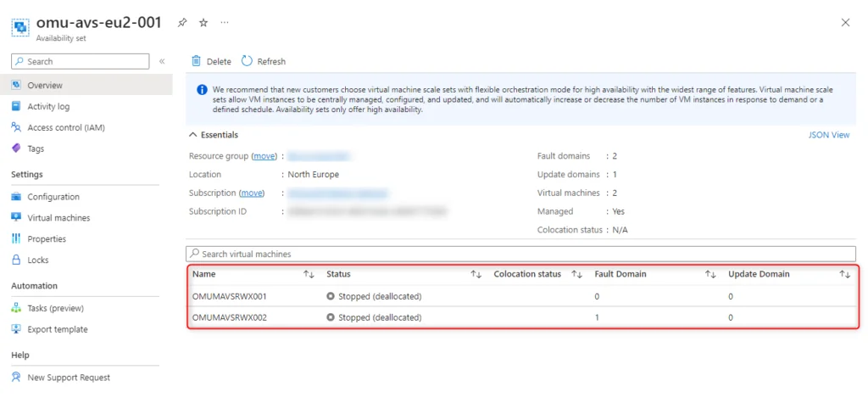Click the Managed value Yes
Screen dimensions: 868x420
[x=618, y=211]
